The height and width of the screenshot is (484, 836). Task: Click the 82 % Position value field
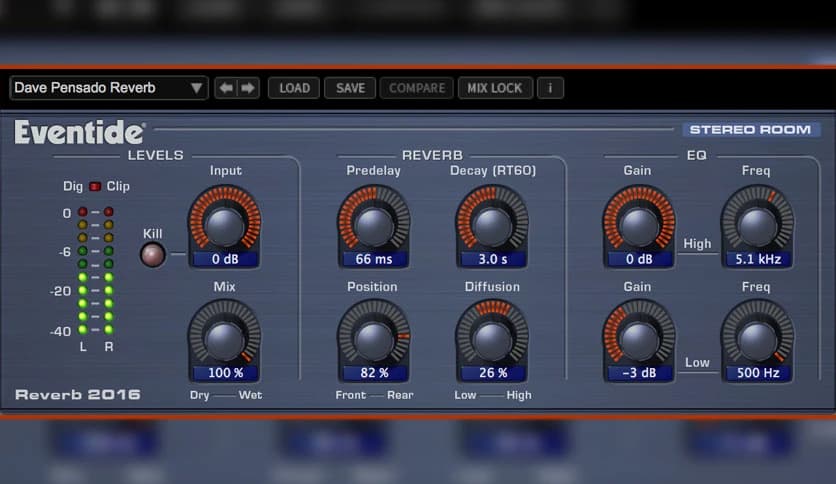pyautogui.click(x=374, y=373)
